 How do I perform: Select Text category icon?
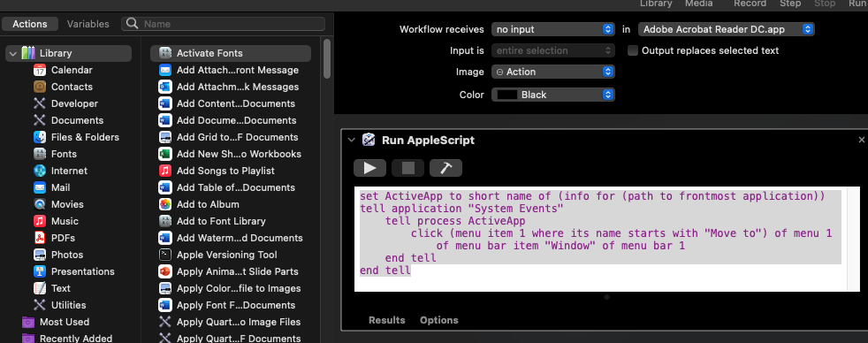[39, 288]
